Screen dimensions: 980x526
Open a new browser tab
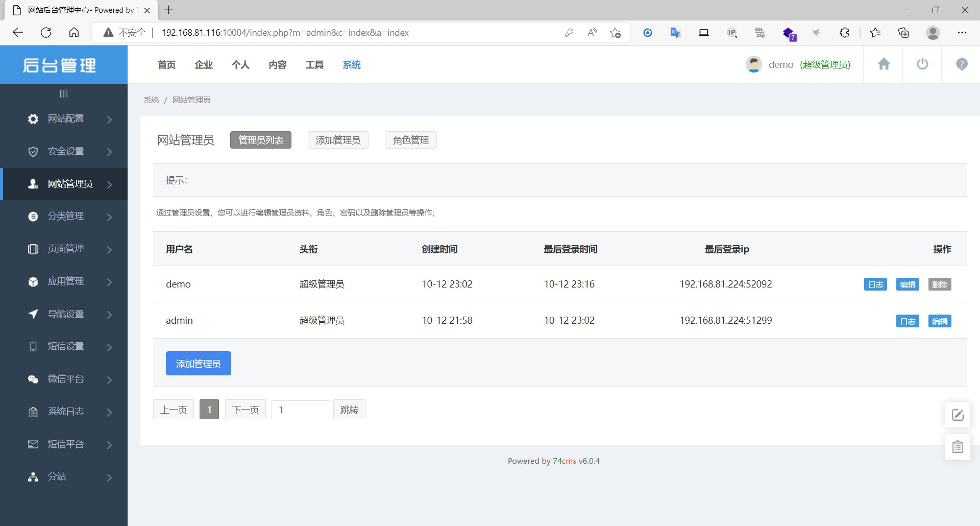pos(169,10)
